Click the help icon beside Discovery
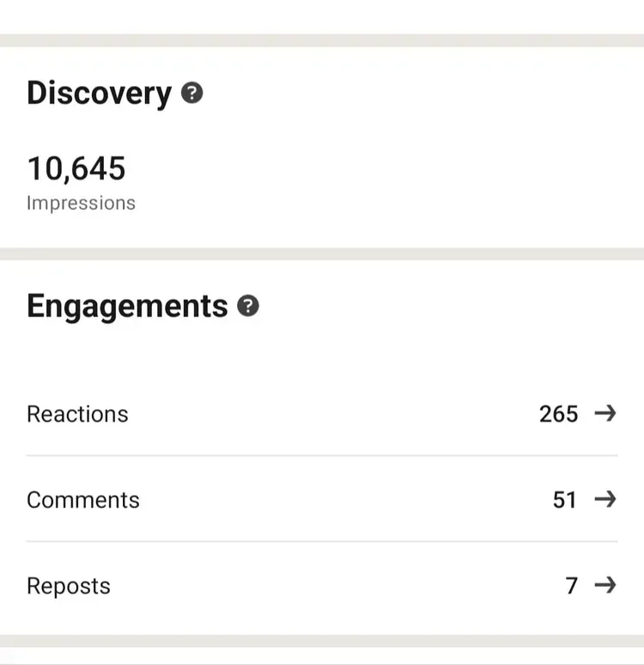Screen dimensions: 644x665 point(192,94)
